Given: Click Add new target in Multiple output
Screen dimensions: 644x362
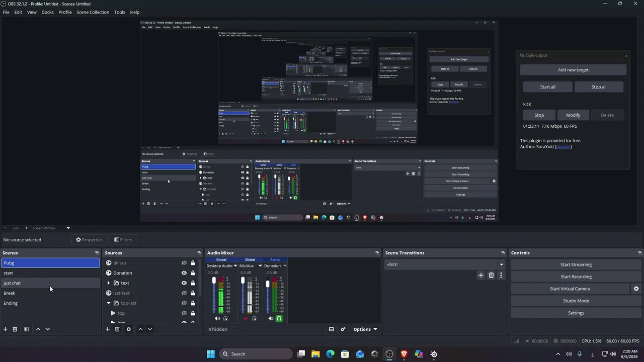Looking at the screenshot, I should pyautogui.click(x=573, y=70).
